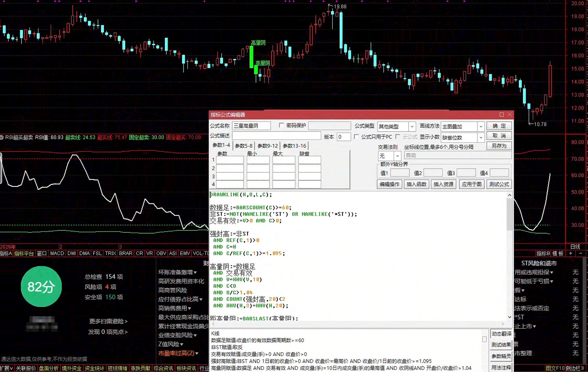Switch to 参数13-16 tab
588x372 pixels.
pyautogui.click(x=294, y=146)
